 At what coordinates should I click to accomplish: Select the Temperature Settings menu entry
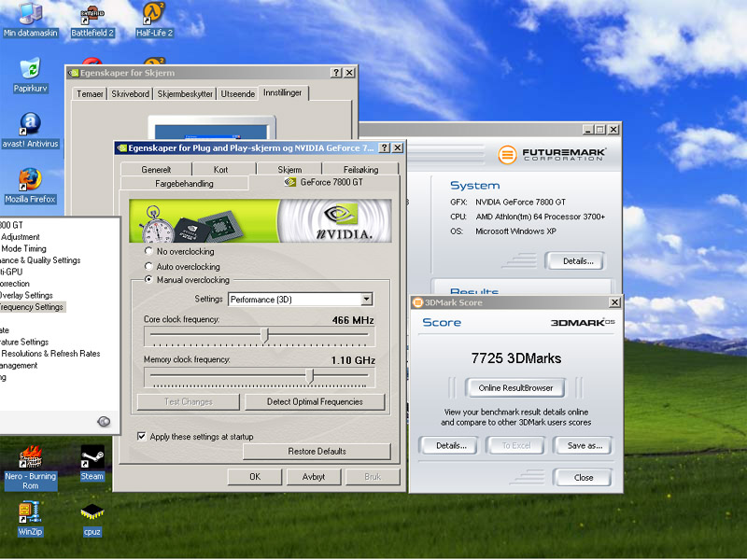(x=24, y=342)
